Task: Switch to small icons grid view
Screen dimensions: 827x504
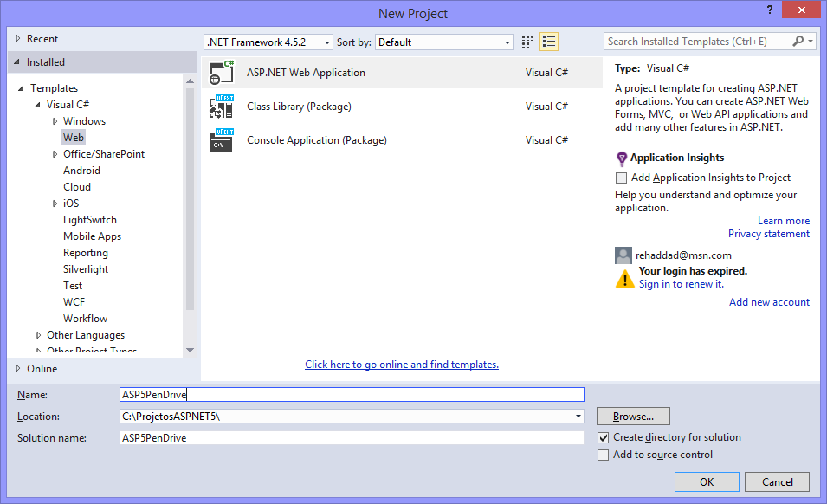Action: 527,42
